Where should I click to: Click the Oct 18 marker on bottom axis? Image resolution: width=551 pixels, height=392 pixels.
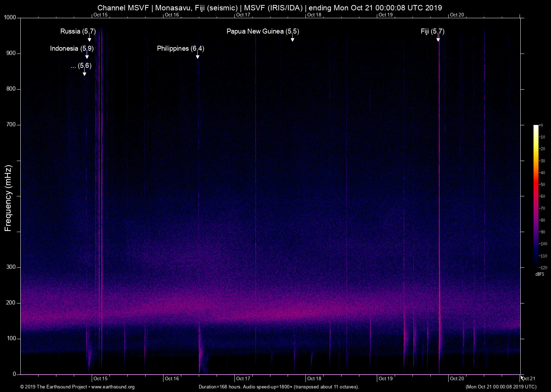pos(314,378)
